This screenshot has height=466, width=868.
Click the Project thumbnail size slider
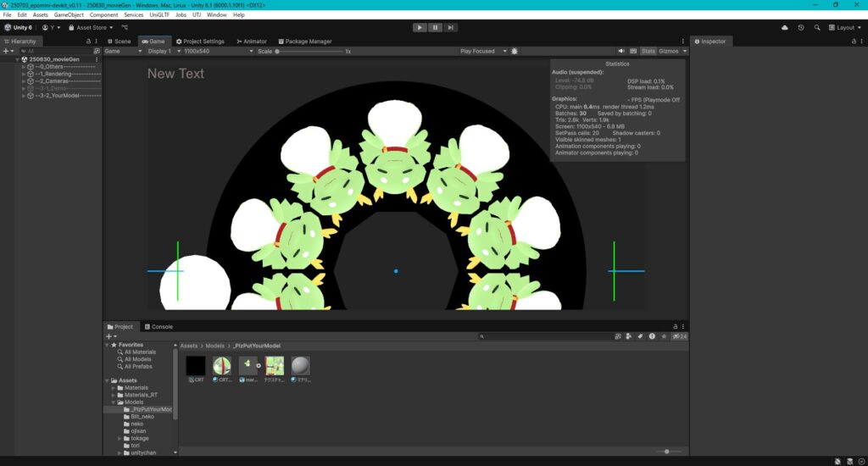(x=666, y=452)
